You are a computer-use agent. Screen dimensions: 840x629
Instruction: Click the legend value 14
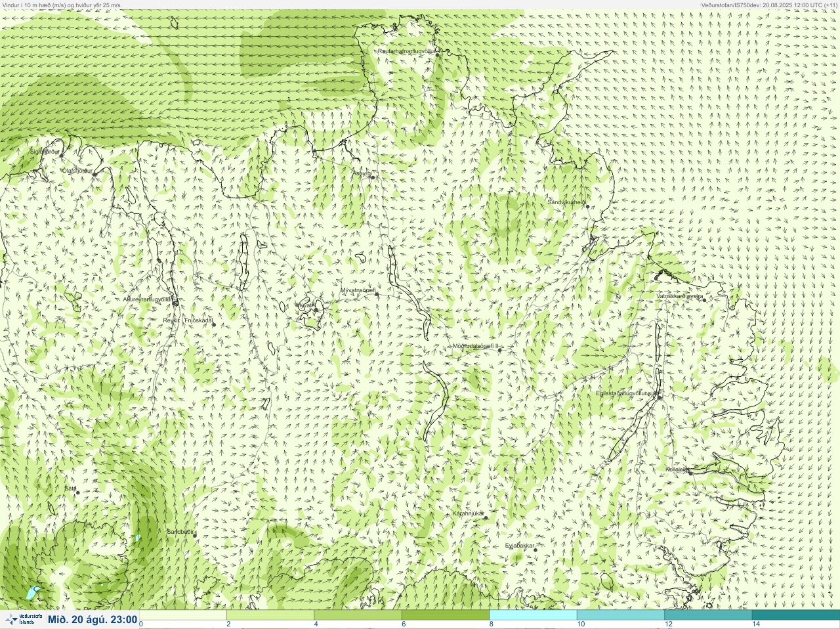[756, 624]
